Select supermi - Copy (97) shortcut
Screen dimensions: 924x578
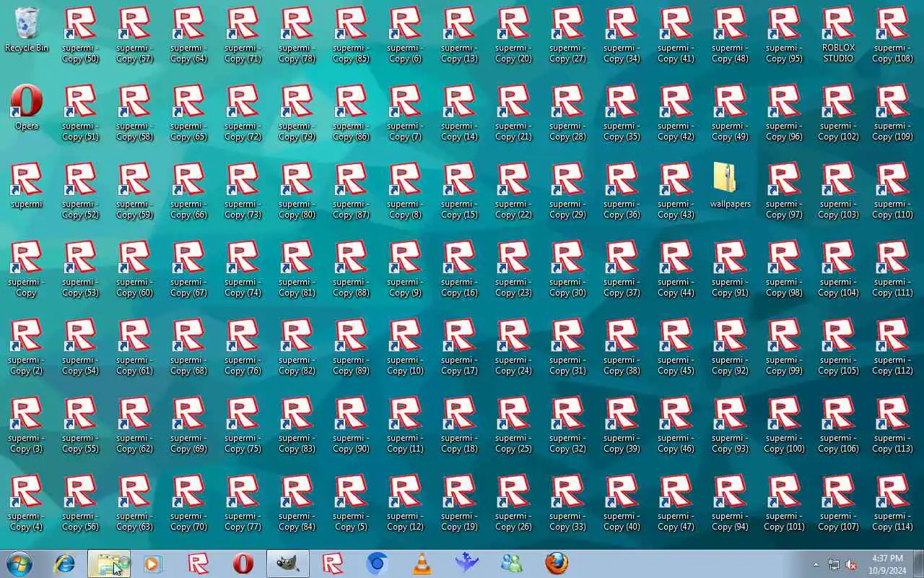[785, 191]
